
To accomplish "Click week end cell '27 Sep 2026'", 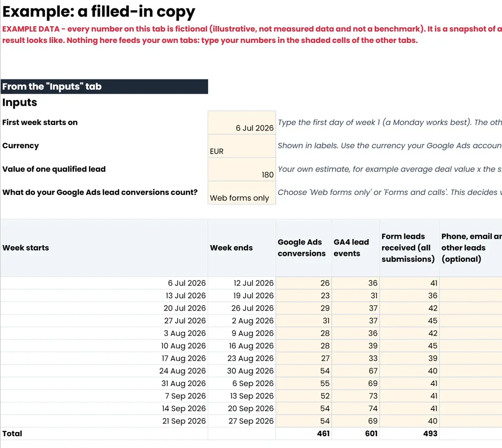I will coord(242,421).
